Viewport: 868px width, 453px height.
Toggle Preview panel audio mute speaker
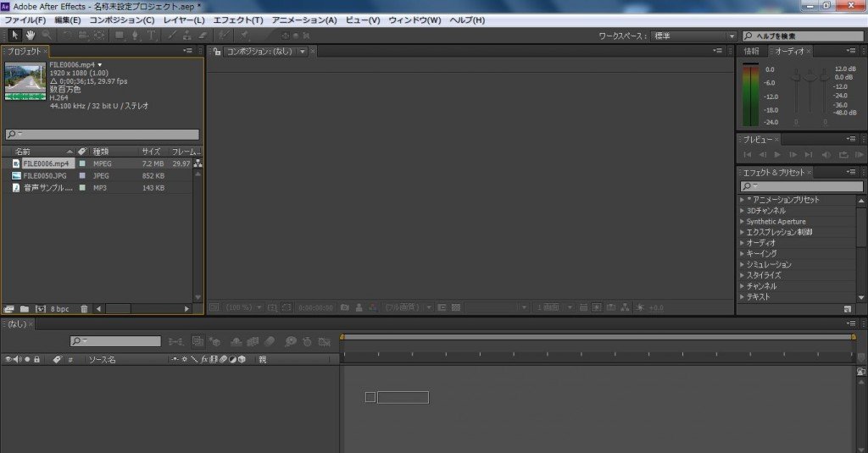point(826,155)
